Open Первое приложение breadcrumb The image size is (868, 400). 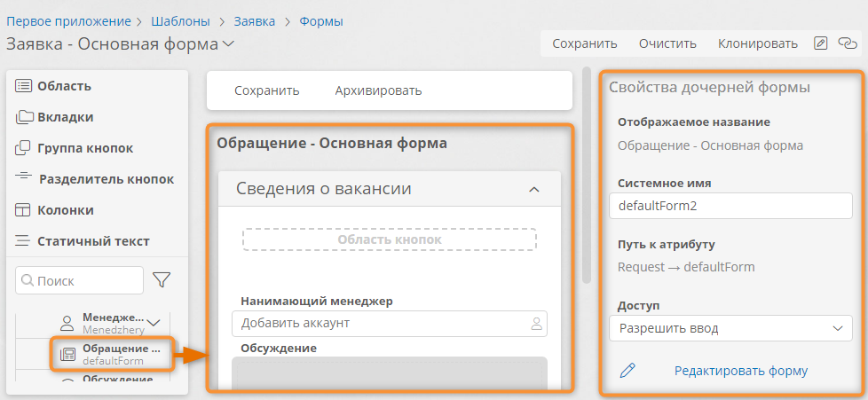click(x=68, y=21)
